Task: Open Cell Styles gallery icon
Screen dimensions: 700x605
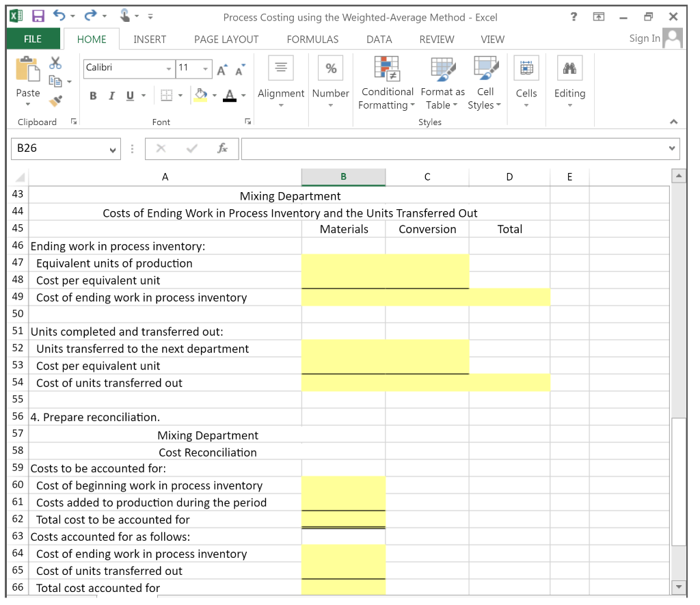Action: tap(486, 69)
